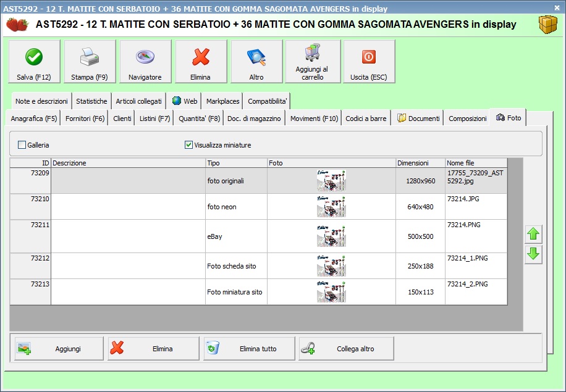Click the chain link Collega altro icon
This screenshot has height=392, width=566.
[308, 348]
